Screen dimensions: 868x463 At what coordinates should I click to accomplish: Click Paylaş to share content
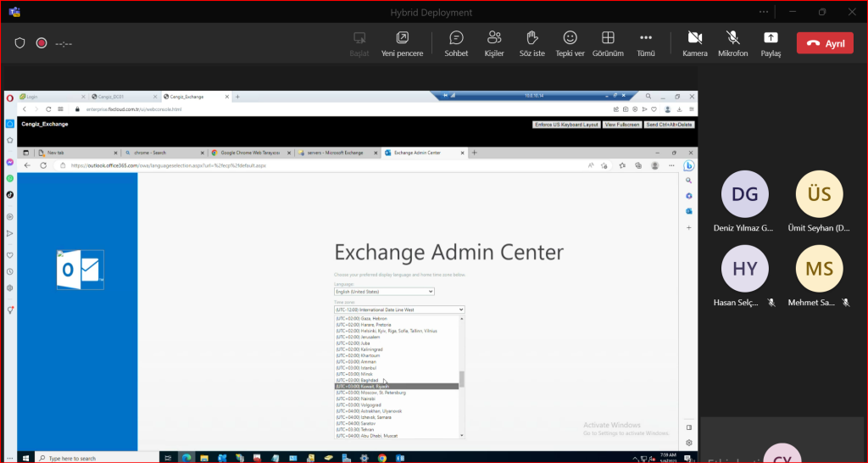[x=771, y=42]
